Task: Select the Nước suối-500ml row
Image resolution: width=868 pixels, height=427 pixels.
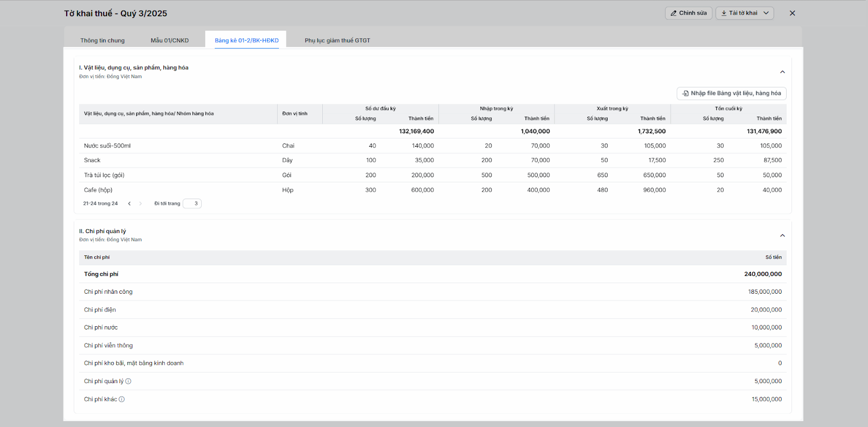Action: point(107,146)
